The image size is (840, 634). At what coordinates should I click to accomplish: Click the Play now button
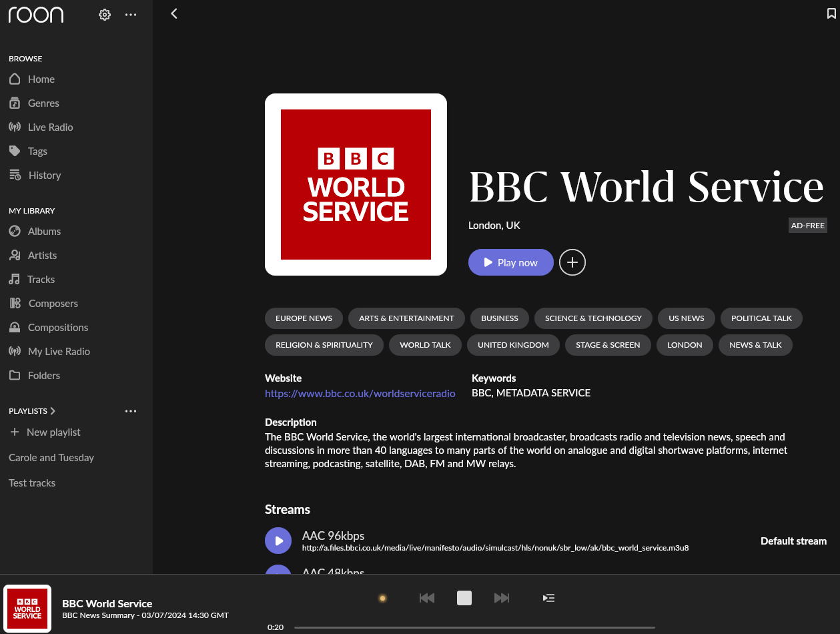pyautogui.click(x=511, y=262)
